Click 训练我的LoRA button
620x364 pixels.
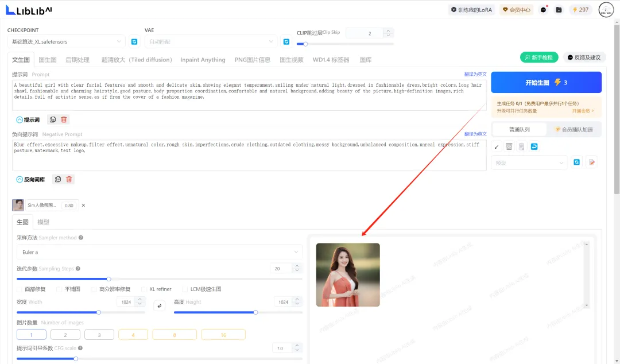point(471,10)
